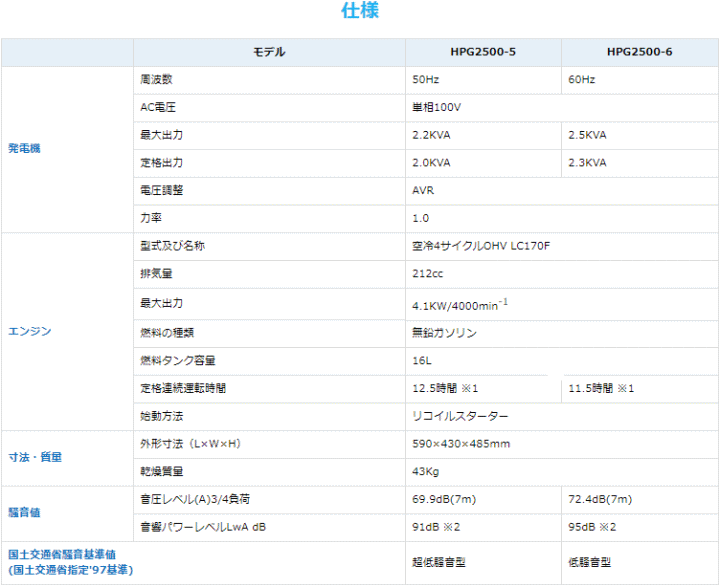Viewport: 720px width, 587px height.
Task: Click the 排気量 row label
Action: 157,273
